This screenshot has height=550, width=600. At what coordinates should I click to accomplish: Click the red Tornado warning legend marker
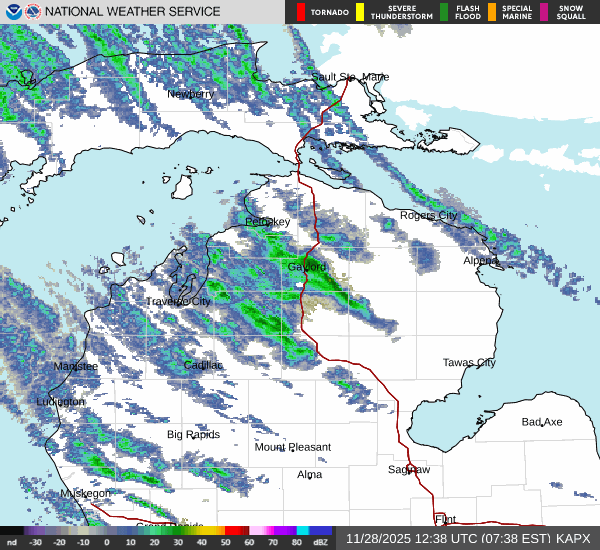pyautogui.click(x=301, y=12)
